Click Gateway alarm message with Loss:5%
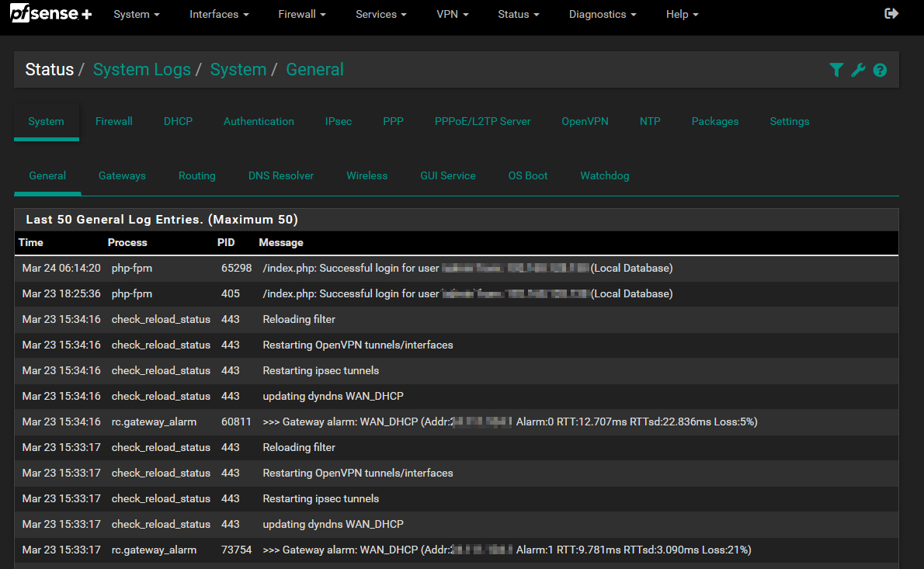Image resolution: width=924 pixels, height=569 pixels. pos(510,422)
